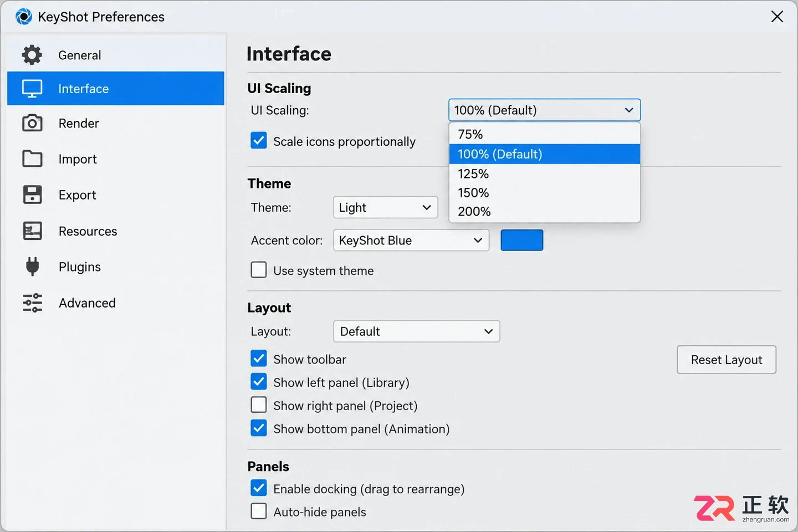Go to the Plugins section
798x532 pixels.
(x=116, y=267)
